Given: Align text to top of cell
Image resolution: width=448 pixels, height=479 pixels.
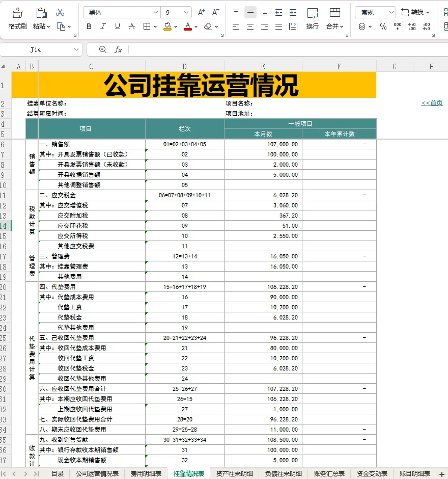Looking at the screenshot, I should pyautogui.click(x=236, y=12).
